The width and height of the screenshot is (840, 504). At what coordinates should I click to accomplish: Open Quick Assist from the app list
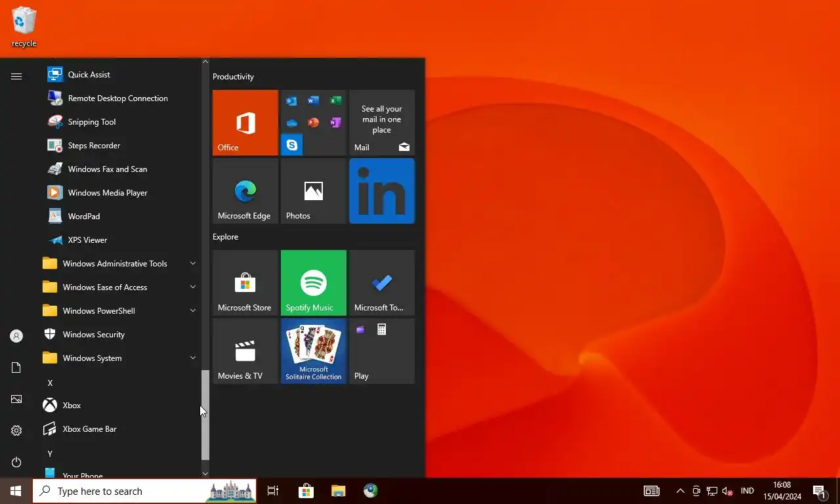pyautogui.click(x=121, y=75)
